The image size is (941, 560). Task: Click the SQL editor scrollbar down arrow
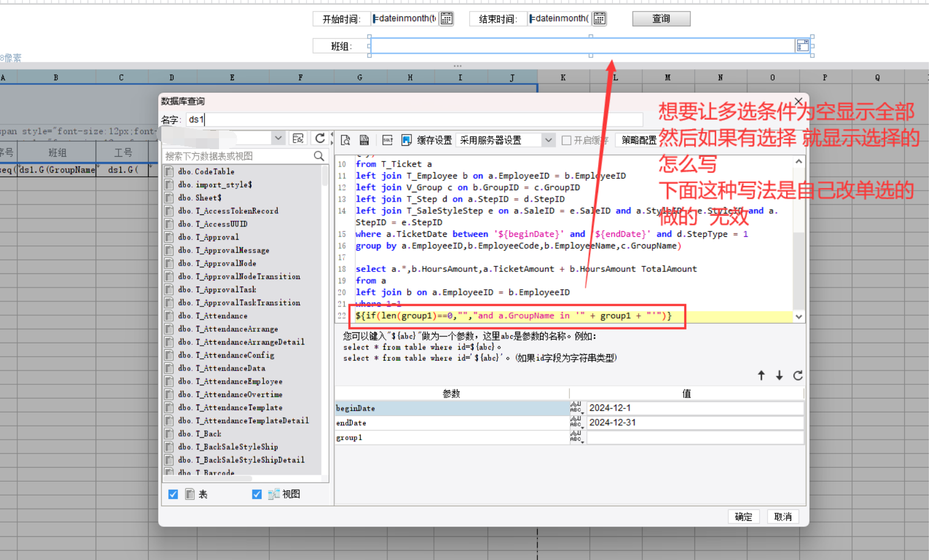coord(799,316)
